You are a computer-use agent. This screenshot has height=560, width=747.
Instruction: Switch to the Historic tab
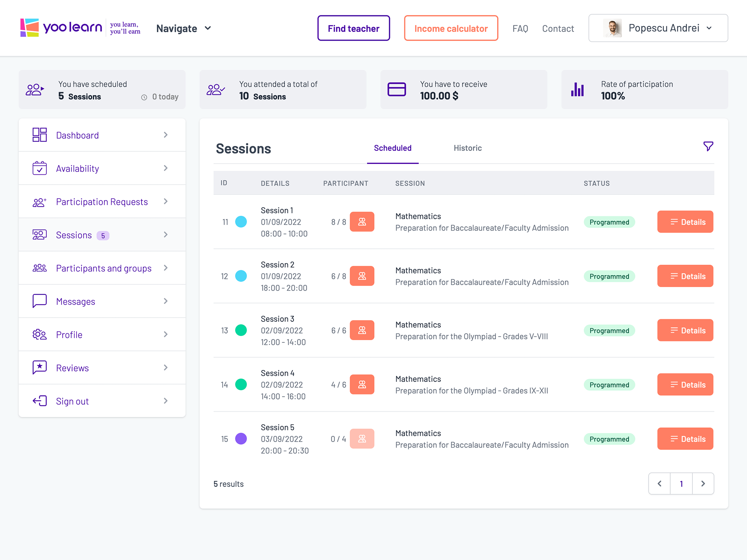coord(467,148)
